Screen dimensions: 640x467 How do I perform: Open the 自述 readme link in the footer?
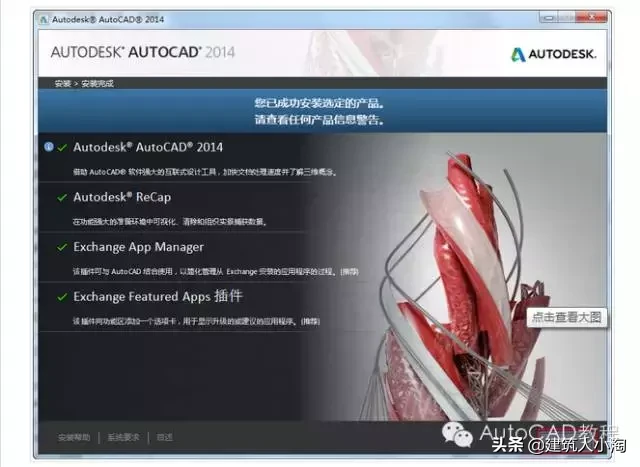click(x=164, y=438)
